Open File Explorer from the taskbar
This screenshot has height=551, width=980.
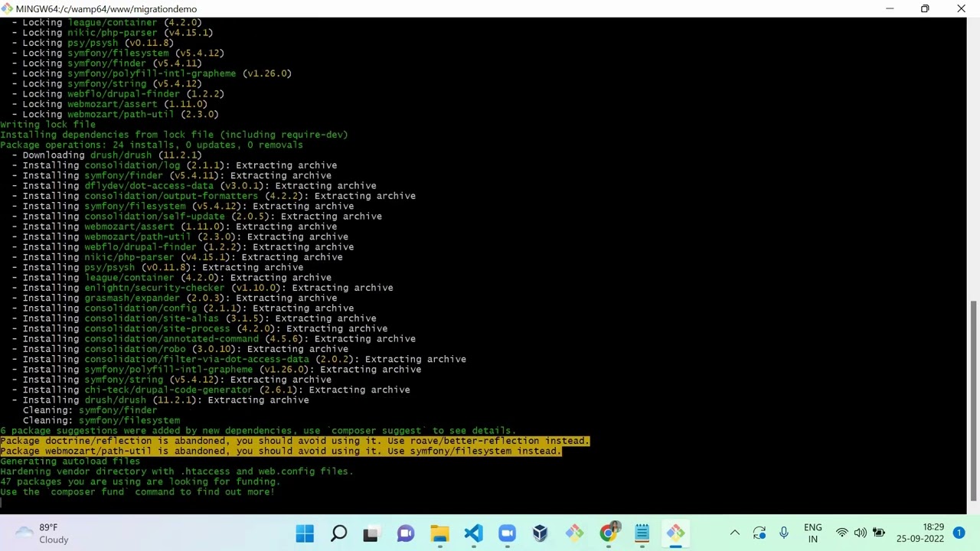pos(439,533)
